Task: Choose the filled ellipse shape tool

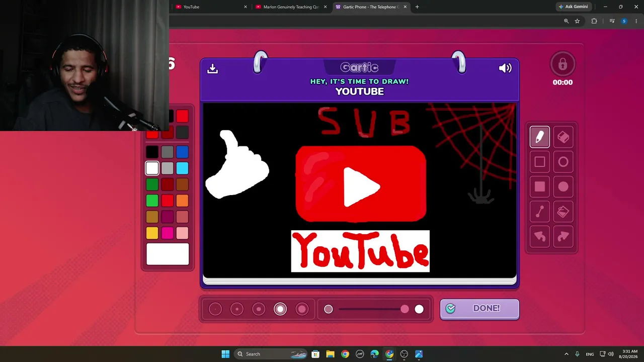Action: (x=563, y=187)
